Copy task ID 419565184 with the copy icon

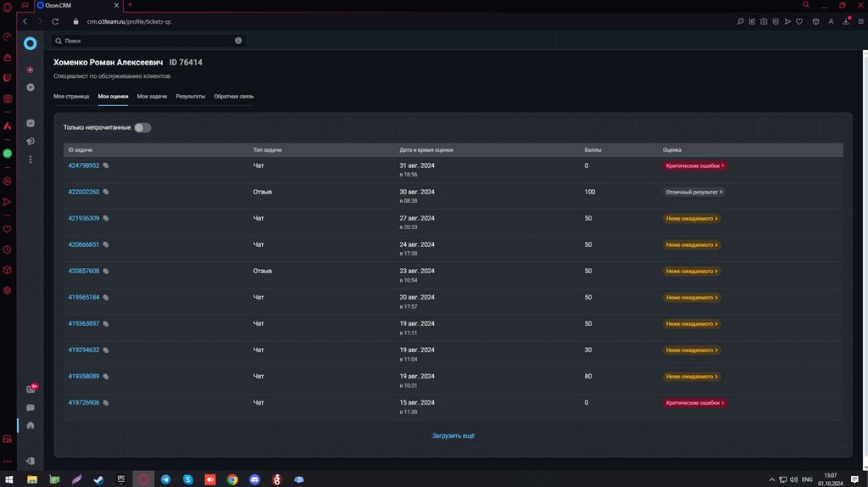[x=106, y=298]
